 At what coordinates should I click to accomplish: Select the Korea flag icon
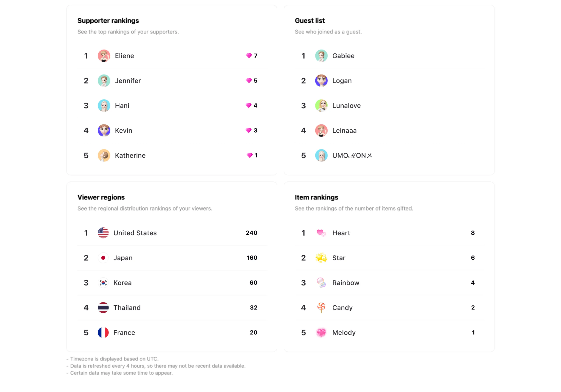coord(103,283)
